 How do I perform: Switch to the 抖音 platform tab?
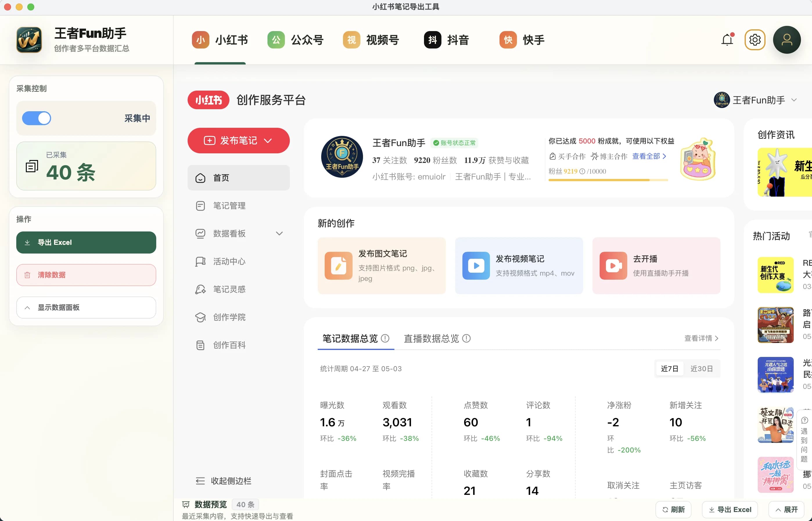coord(447,40)
